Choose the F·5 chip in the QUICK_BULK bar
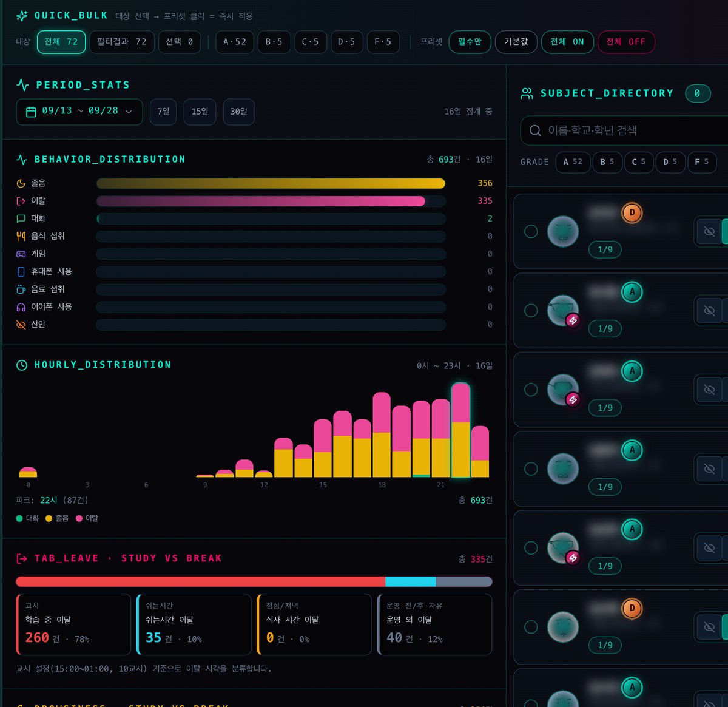Viewport: 728px width, 707px height. pos(383,42)
